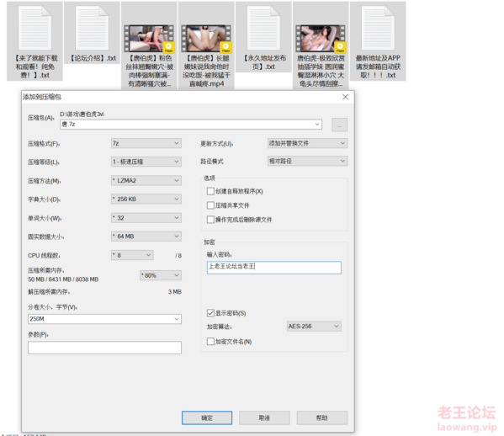The width and height of the screenshot is (504, 436).
Task: Click the 取消 button
Action: [264, 417]
